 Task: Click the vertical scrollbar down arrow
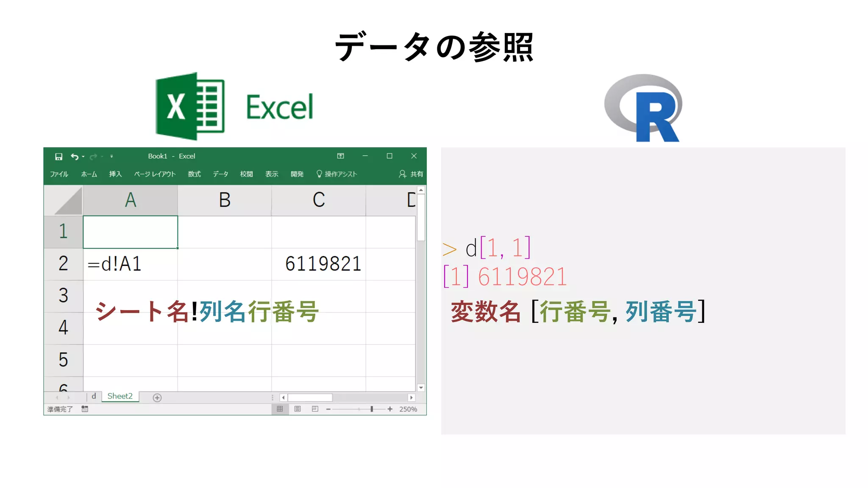pyautogui.click(x=421, y=387)
